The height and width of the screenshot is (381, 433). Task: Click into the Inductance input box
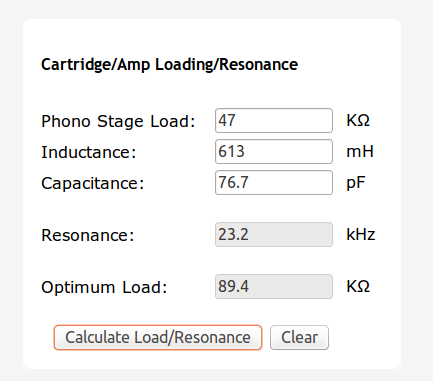pos(274,152)
